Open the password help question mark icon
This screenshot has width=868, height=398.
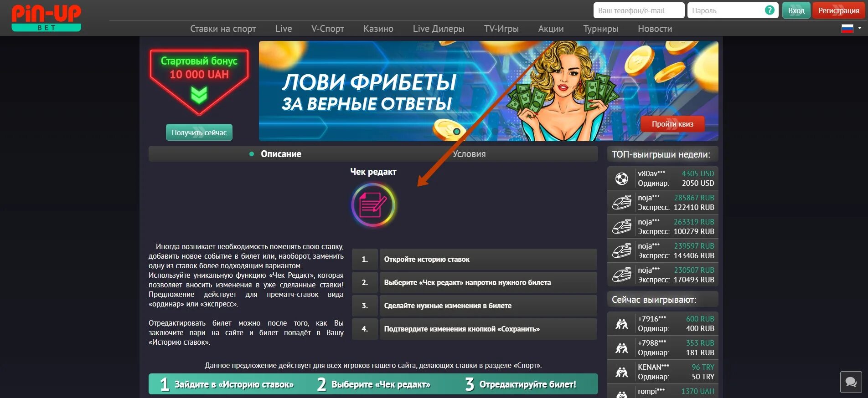[x=770, y=10]
